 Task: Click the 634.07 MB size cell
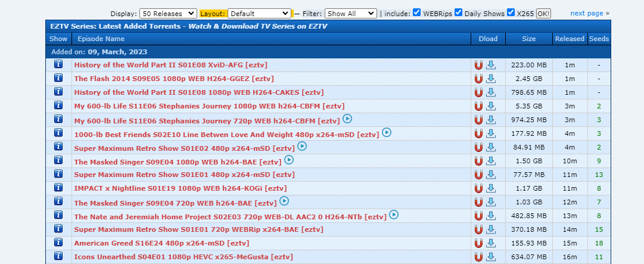coord(529,257)
